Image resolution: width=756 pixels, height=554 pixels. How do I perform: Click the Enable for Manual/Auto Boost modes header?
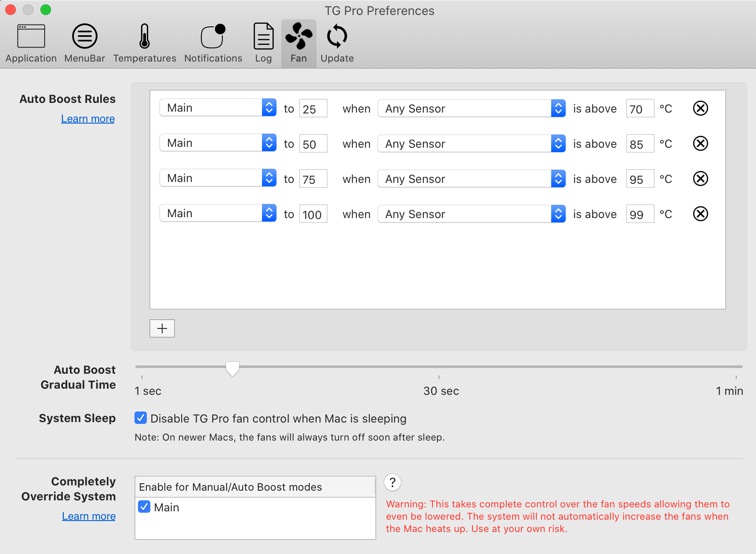tap(255, 487)
